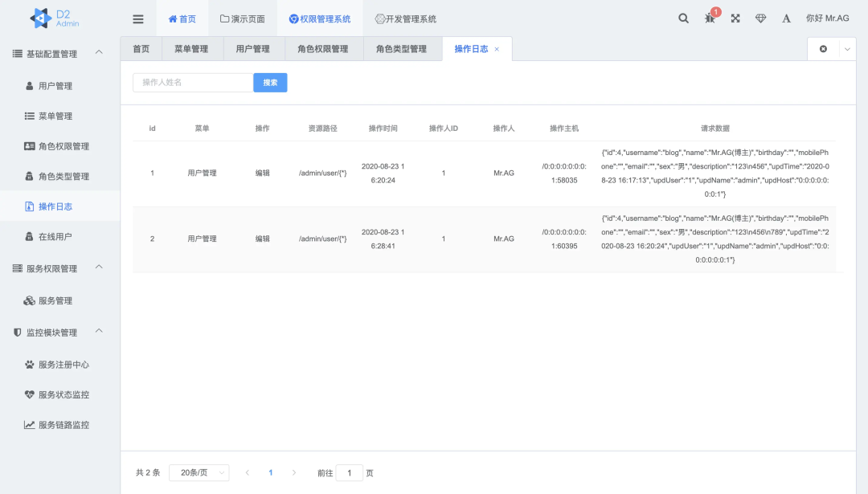Switch to the 角色权限管理 tab
The height and width of the screenshot is (494, 868).
(x=322, y=49)
